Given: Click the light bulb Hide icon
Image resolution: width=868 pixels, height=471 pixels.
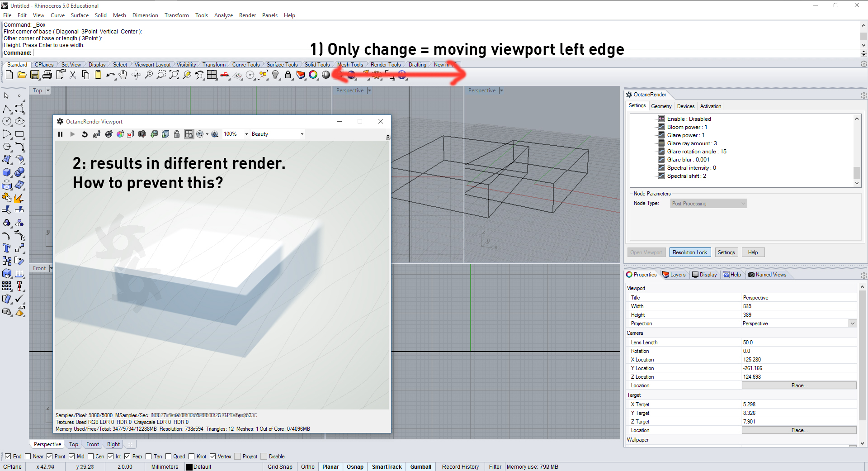Looking at the screenshot, I should (x=275, y=75).
